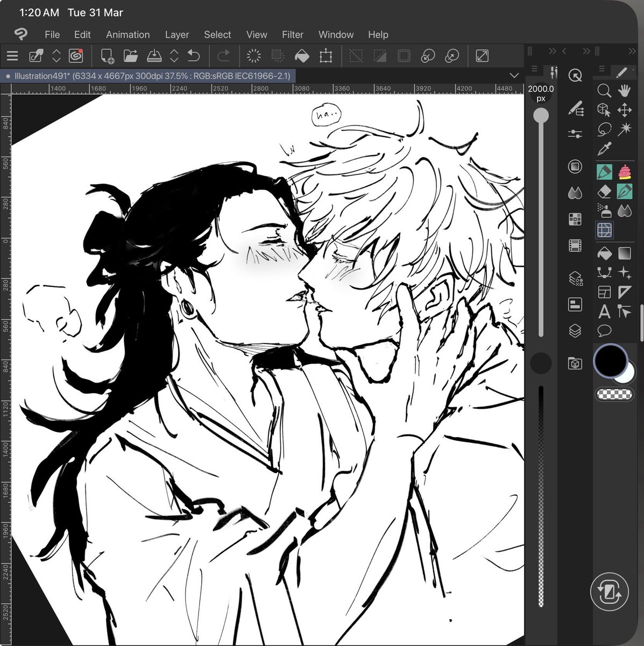This screenshot has width=644, height=646.
Task: Expand up/down arrows beside Save icon
Action: tap(174, 56)
